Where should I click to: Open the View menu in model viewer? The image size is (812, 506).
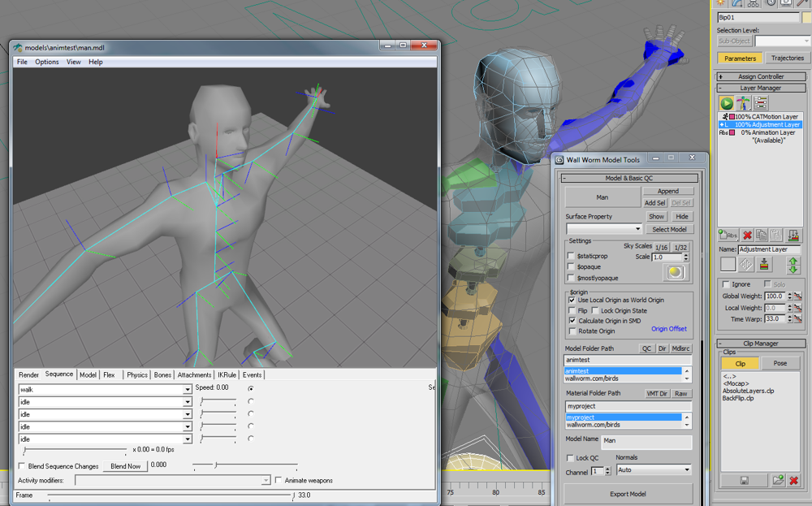(74, 62)
